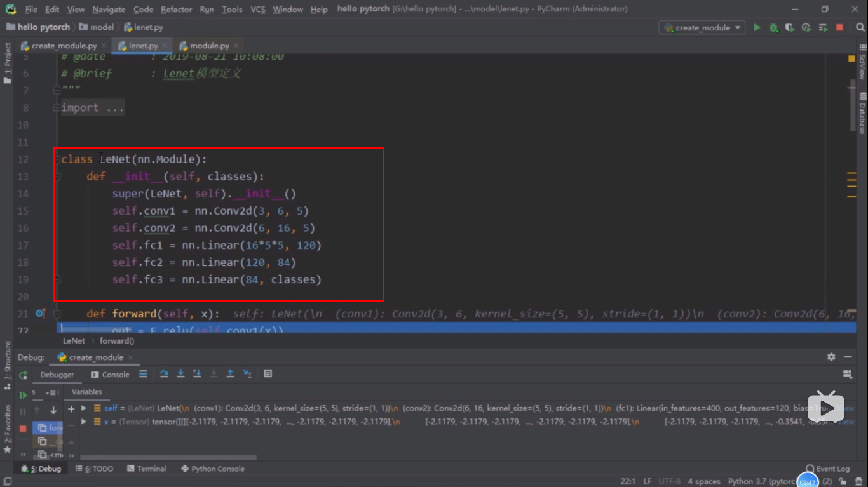Open Search Everywhere magnifier icon
The width and height of the screenshot is (868, 487).
(x=859, y=27)
